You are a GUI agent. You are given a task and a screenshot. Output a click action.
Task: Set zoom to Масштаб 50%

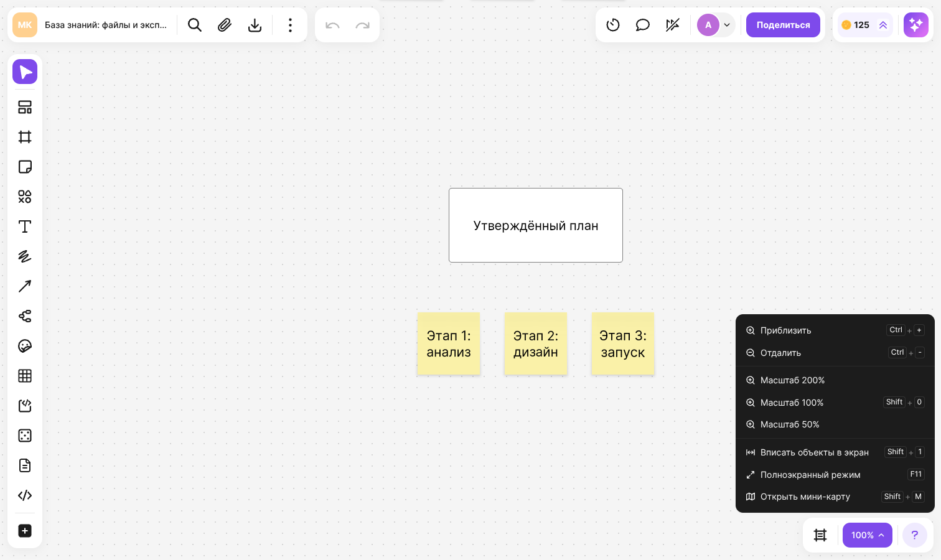click(x=835, y=424)
